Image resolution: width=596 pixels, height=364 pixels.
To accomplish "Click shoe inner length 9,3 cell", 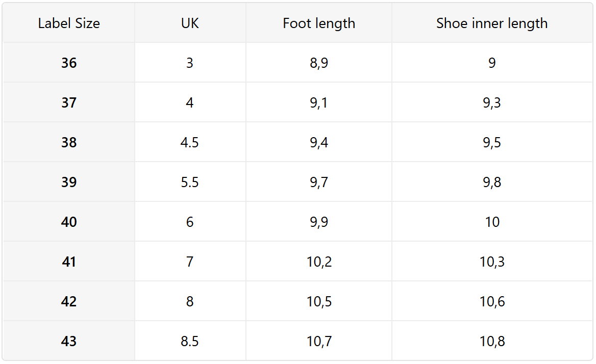I will (x=492, y=103).
